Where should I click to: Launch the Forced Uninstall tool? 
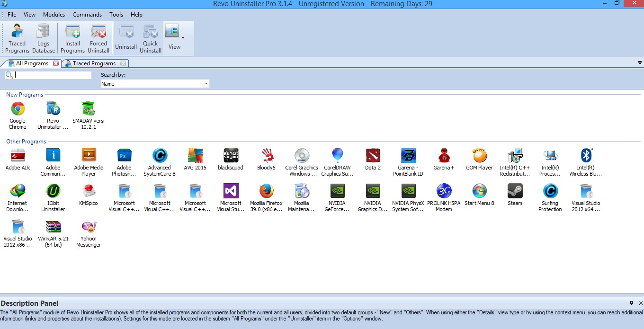(98, 39)
